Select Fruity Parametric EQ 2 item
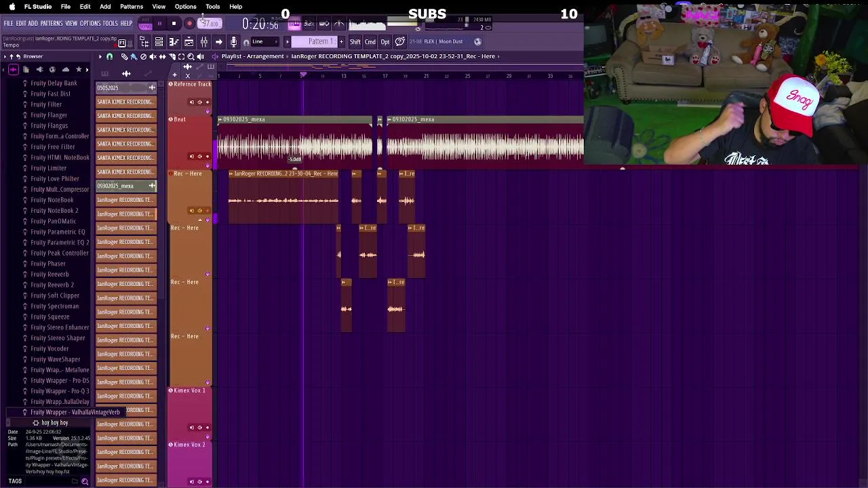Image resolution: width=868 pixels, height=488 pixels. point(60,243)
